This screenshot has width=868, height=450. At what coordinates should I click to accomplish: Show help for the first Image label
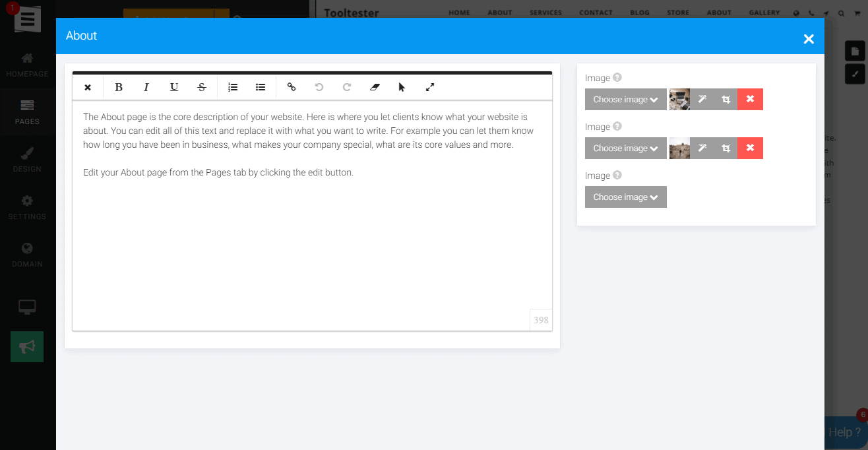(617, 77)
